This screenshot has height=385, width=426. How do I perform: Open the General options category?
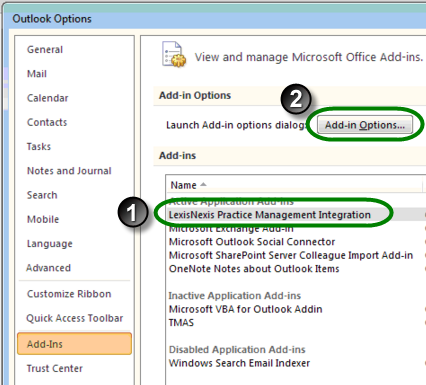[x=45, y=50]
